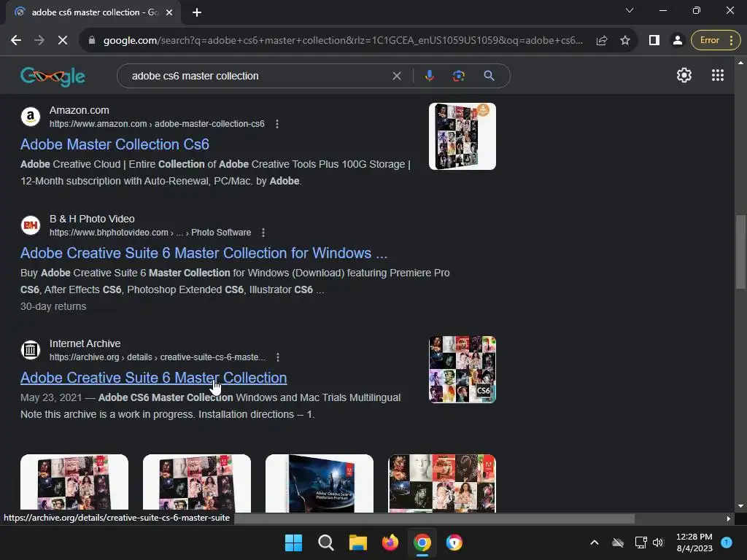The width and height of the screenshot is (747, 560).
Task: Start voice search with the microphone icon
Action: pyautogui.click(x=429, y=76)
